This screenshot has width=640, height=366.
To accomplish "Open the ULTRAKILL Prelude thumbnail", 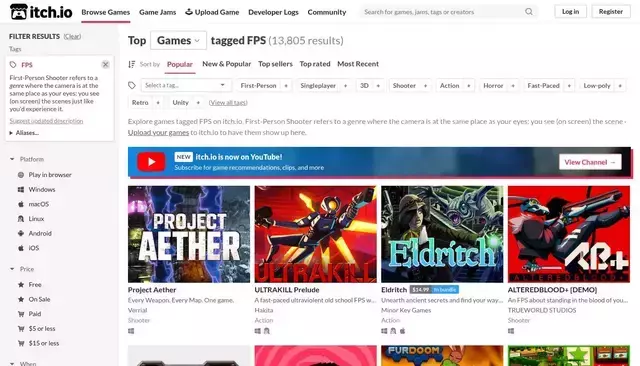I will pos(316,234).
